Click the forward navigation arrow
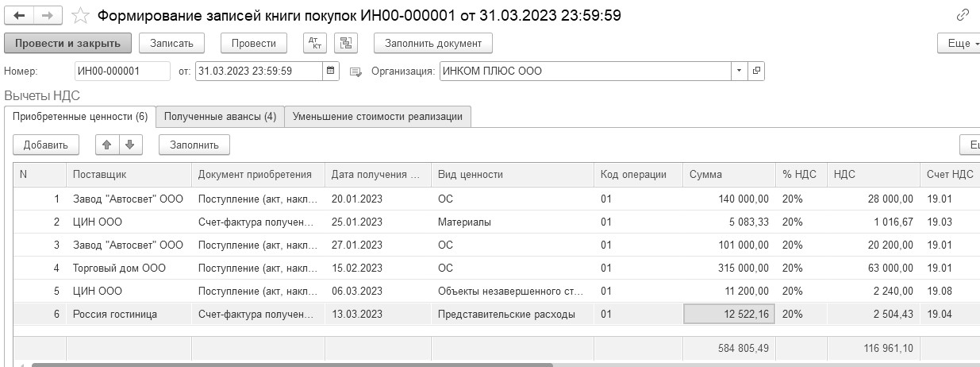Screen dimensions: 980x367 click(x=47, y=15)
